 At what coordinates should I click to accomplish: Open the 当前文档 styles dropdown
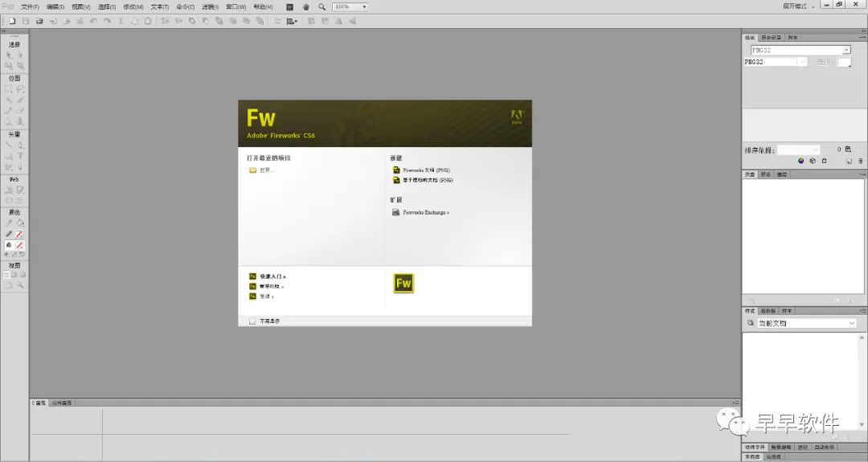(x=807, y=323)
